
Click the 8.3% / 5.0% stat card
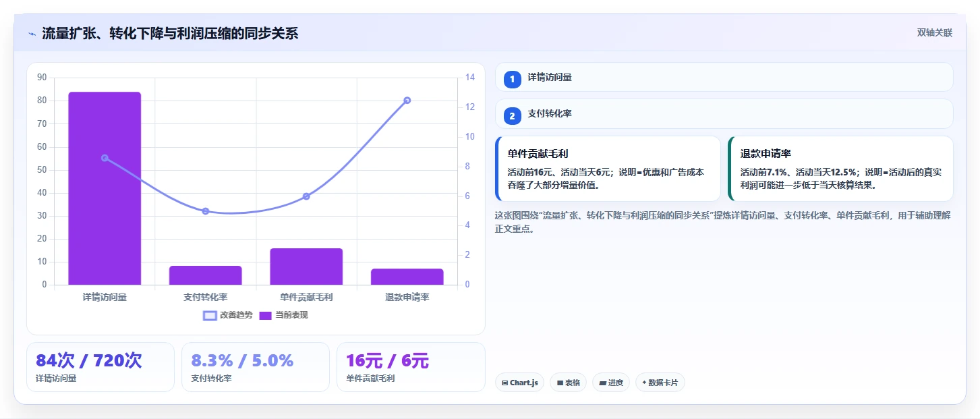pyautogui.click(x=256, y=367)
